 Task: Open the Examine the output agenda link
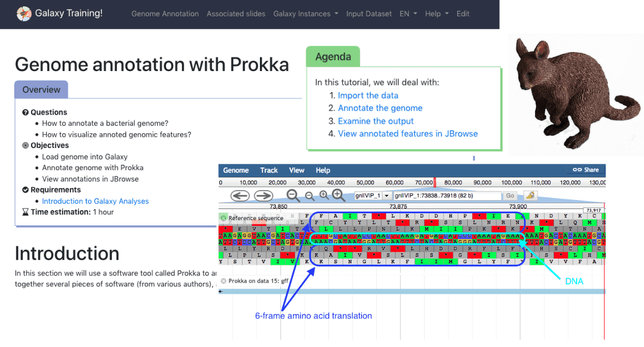376,121
